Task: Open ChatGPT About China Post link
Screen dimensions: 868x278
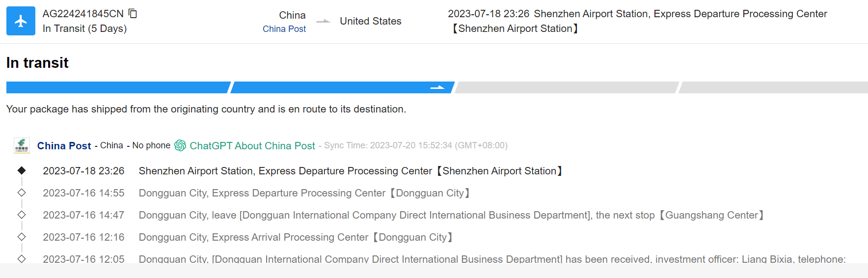Action: tap(252, 146)
